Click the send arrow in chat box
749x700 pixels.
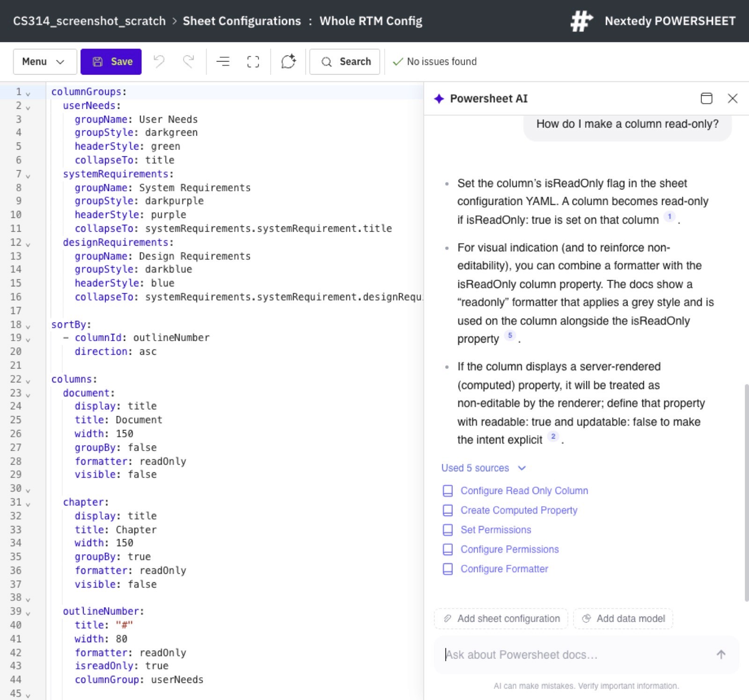721,655
